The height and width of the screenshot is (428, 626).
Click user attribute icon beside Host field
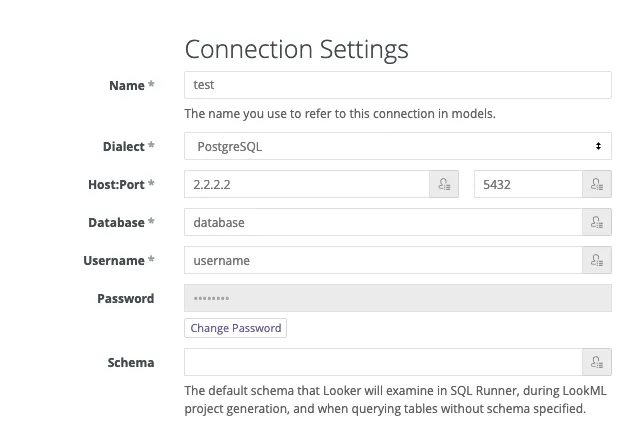point(444,184)
